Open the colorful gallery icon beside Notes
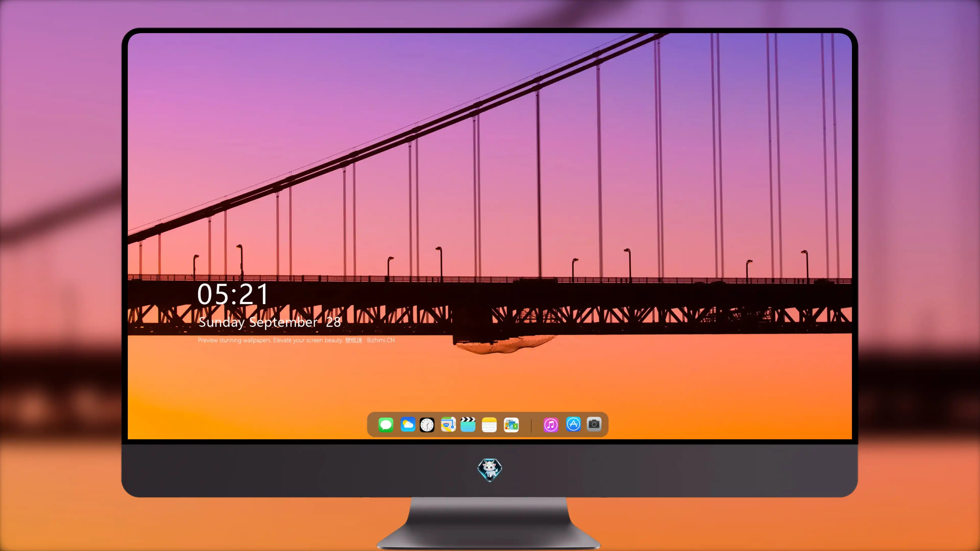The image size is (980, 551). pyautogui.click(x=511, y=425)
